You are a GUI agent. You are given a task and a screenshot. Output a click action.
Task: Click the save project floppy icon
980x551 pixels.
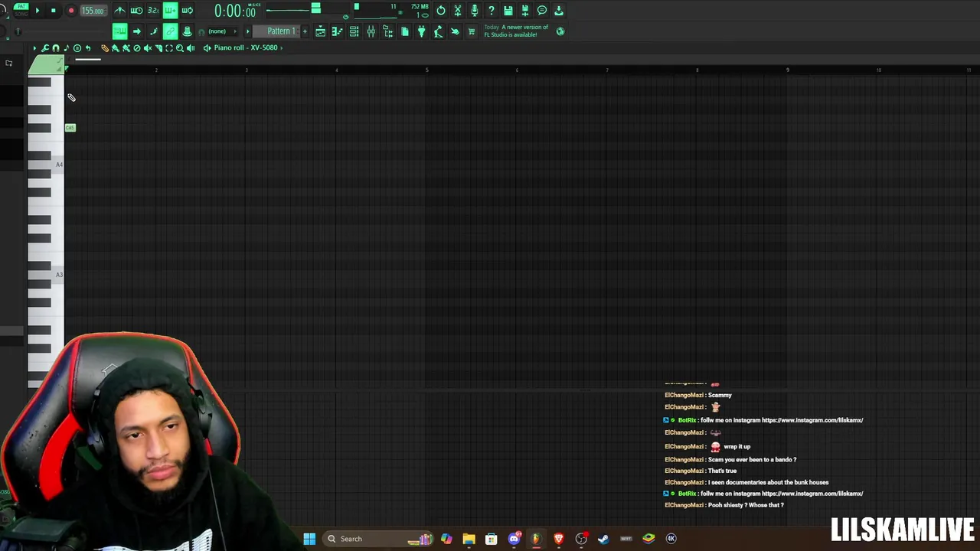(x=508, y=11)
